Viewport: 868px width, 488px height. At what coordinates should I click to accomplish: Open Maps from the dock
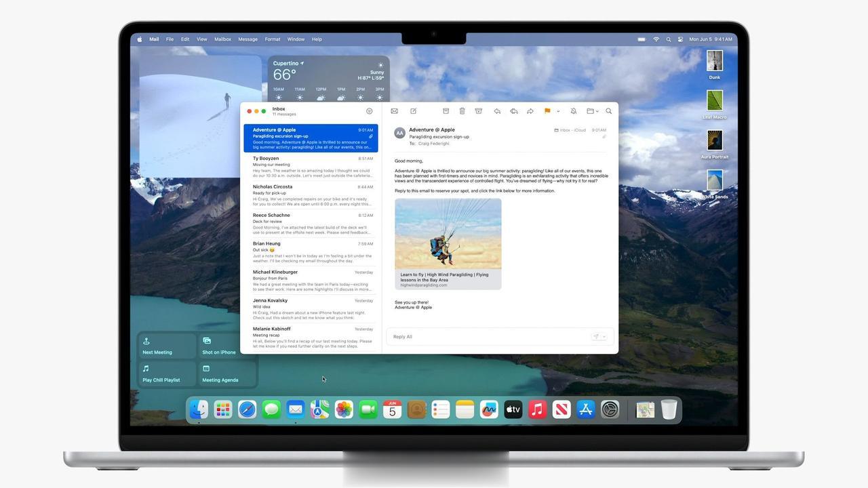click(x=319, y=409)
